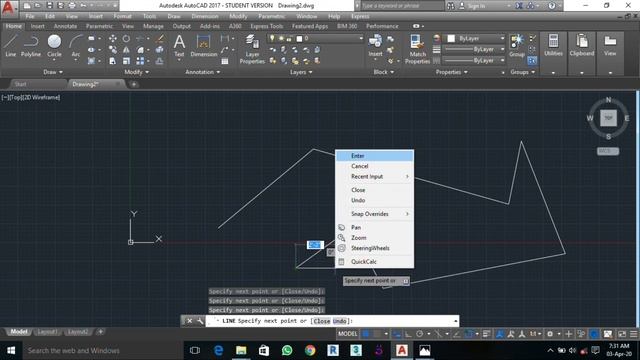Expand the Layers panel
640x360 pixels.
coord(301,72)
